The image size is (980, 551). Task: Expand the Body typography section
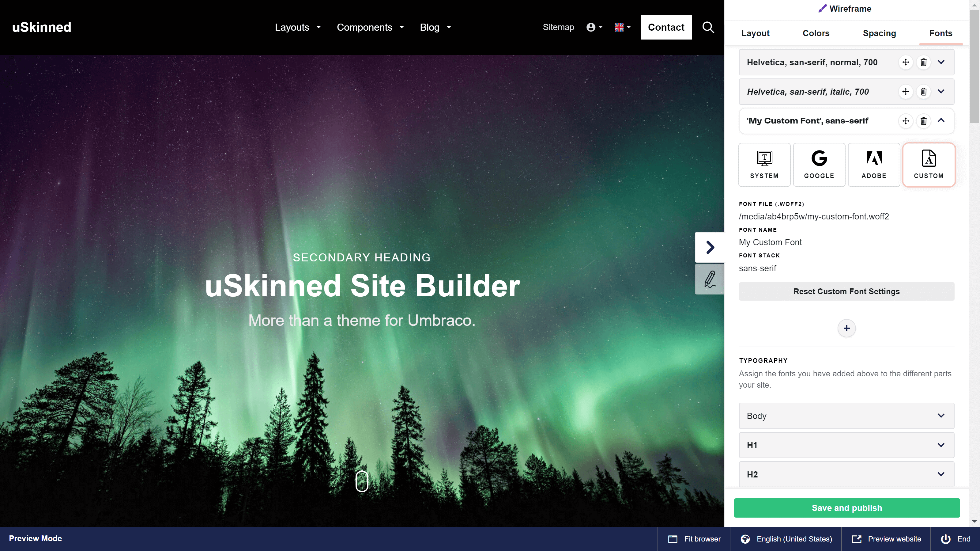[846, 416]
